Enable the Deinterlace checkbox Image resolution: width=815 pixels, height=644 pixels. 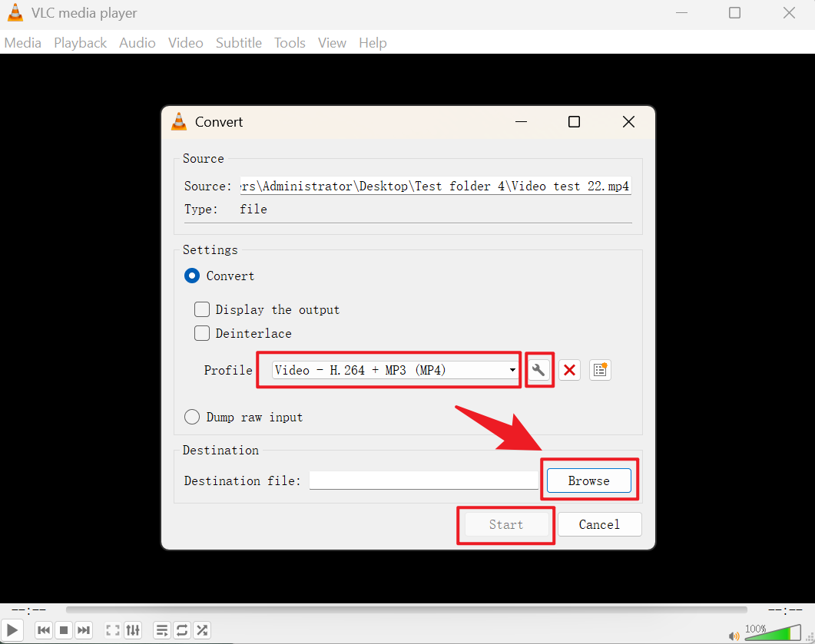[x=202, y=333]
